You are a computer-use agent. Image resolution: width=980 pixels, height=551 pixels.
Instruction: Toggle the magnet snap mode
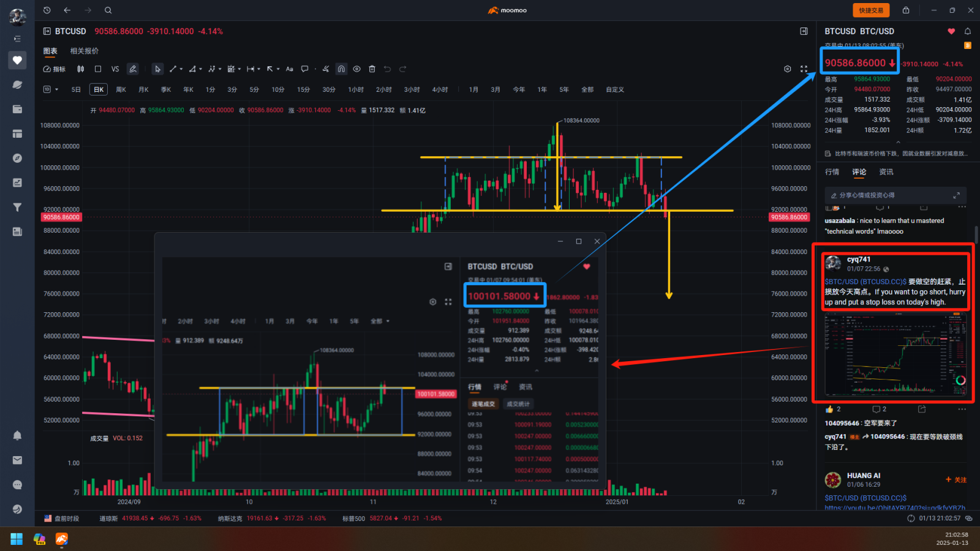click(x=341, y=69)
